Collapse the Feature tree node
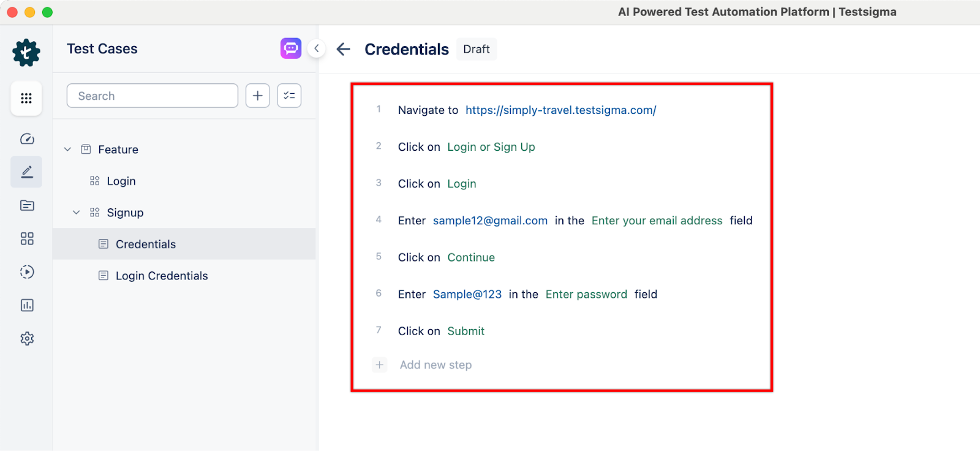Viewport: 980px width, 451px height. click(x=68, y=150)
